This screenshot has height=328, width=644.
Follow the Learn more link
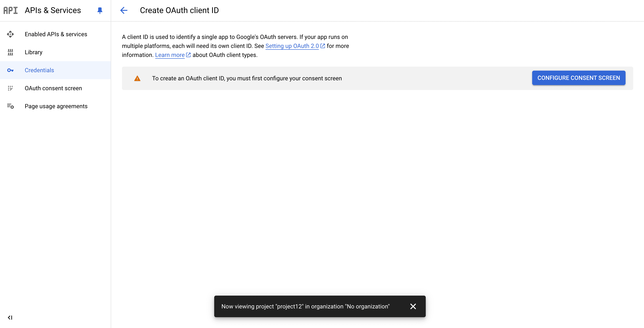tap(170, 55)
